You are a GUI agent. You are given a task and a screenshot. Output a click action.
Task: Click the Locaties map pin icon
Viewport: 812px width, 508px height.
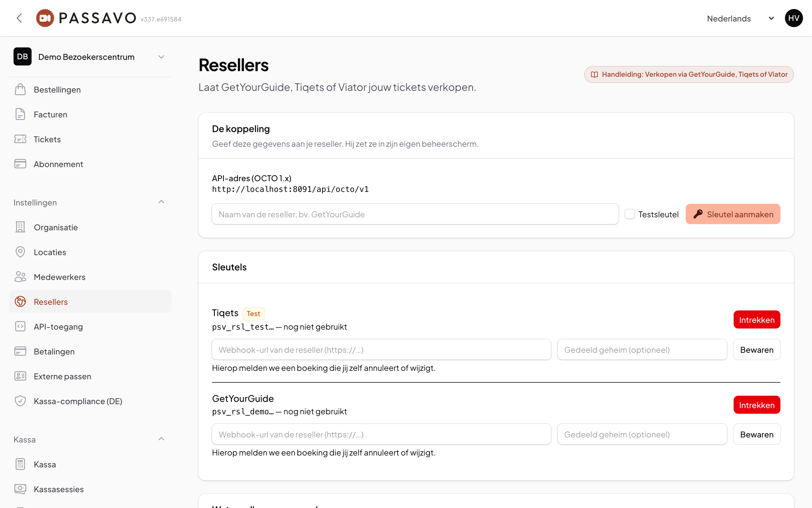(20, 252)
